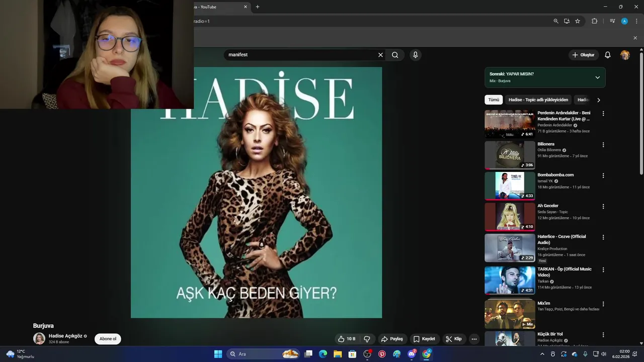Open options for Bombabomba.com video
The image size is (644, 362).
click(x=603, y=175)
